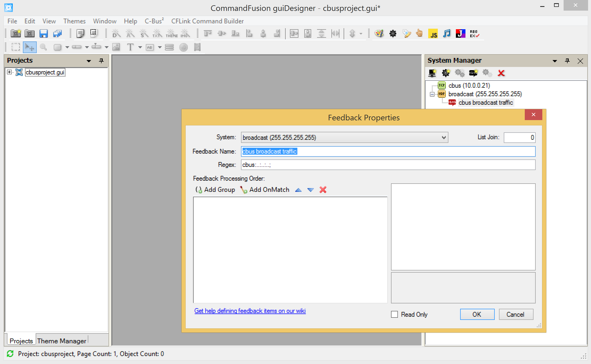Expand cbusproject.gui tree node
Image resolution: width=591 pixels, height=364 pixels.
click(9, 72)
